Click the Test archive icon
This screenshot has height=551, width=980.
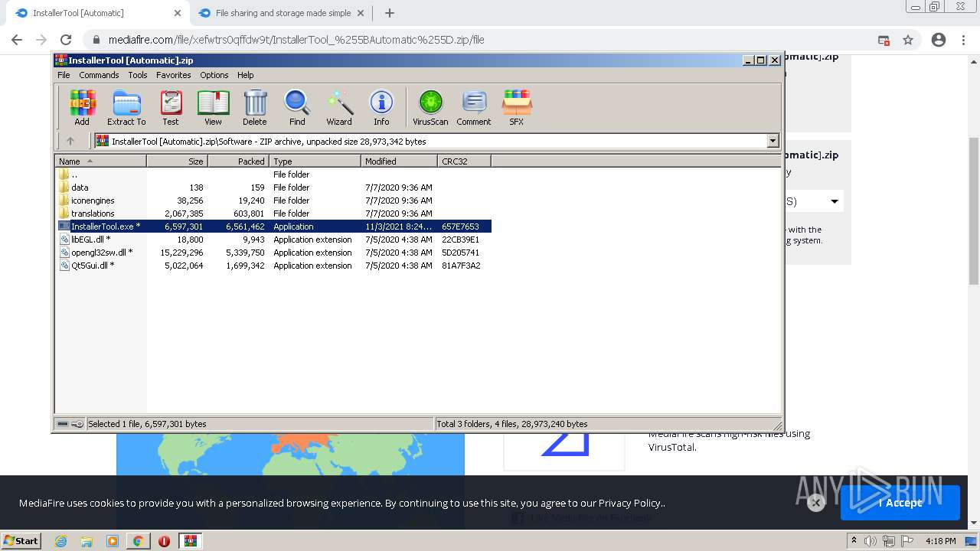click(171, 107)
